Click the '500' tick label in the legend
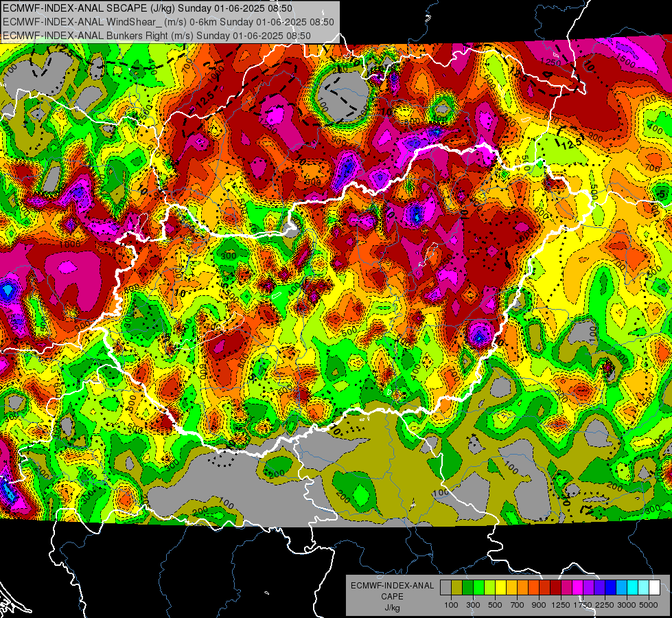The width and height of the screenshot is (672, 618). pyautogui.click(x=495, y=605)
